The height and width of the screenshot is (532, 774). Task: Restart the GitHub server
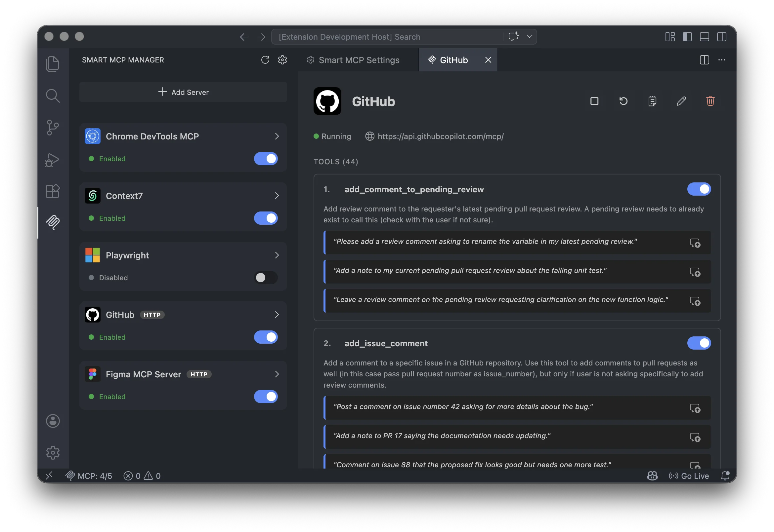pos(623,101)
